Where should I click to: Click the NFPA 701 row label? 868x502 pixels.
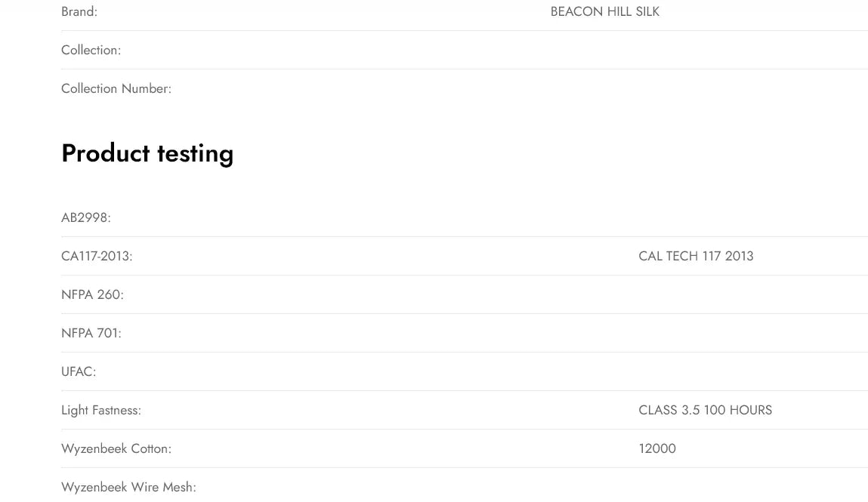(x=91, y=334)
